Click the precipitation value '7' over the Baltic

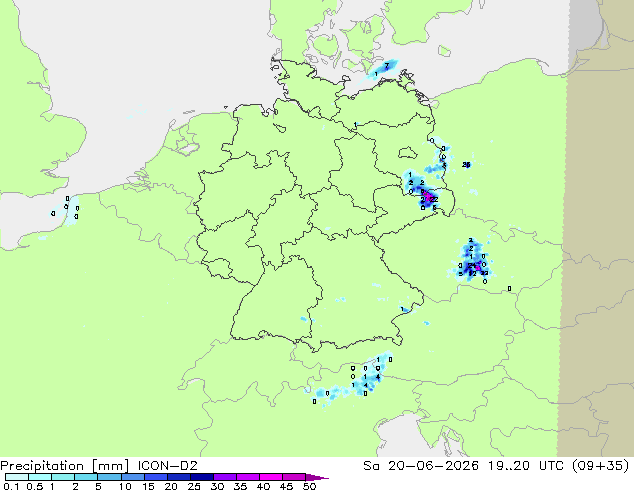pyautogui.click(x=387, y=65)
